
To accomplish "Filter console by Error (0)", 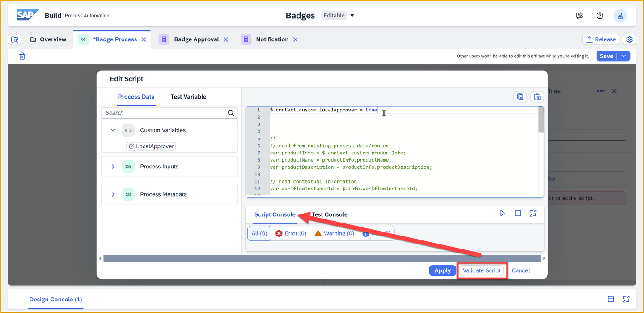I will (291, 233).
